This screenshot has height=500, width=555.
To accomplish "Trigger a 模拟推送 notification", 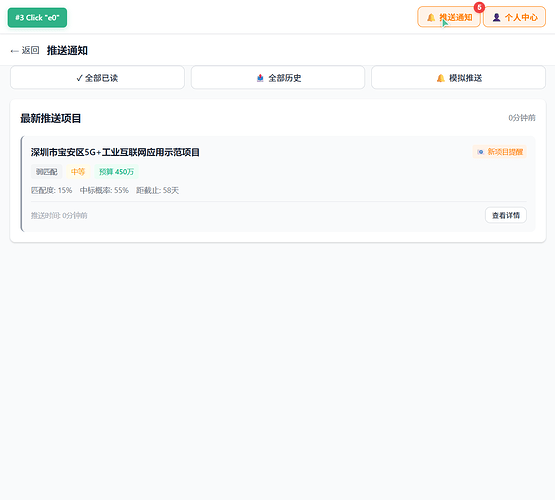I will coord(458,77).
